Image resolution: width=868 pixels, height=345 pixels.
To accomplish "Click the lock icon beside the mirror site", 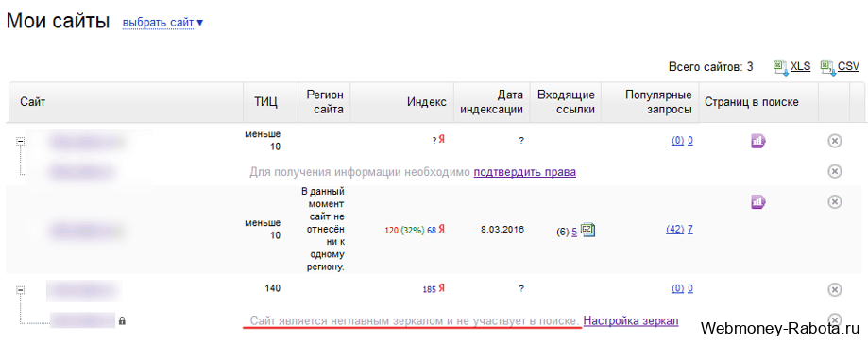I will click(x=122, y=320).
